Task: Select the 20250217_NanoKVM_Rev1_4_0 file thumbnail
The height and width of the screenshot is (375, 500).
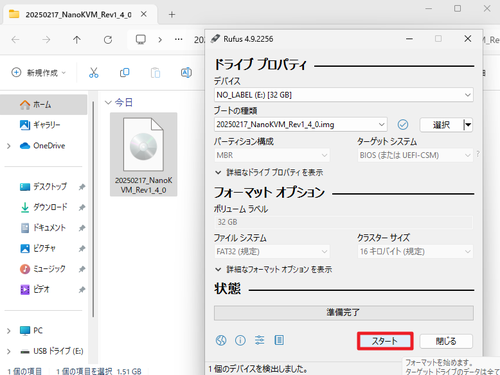Action: tap(143, 155)
